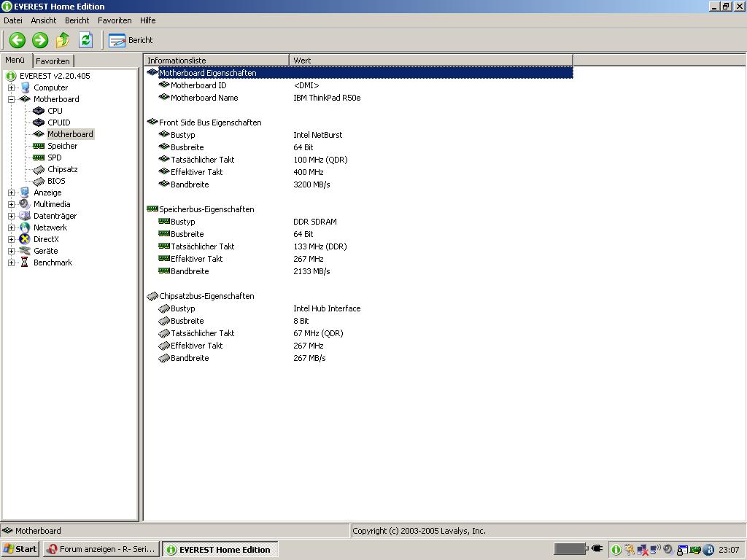Select the CPU tree node
This screenshot has height=560, width=747.
[55, 111]
